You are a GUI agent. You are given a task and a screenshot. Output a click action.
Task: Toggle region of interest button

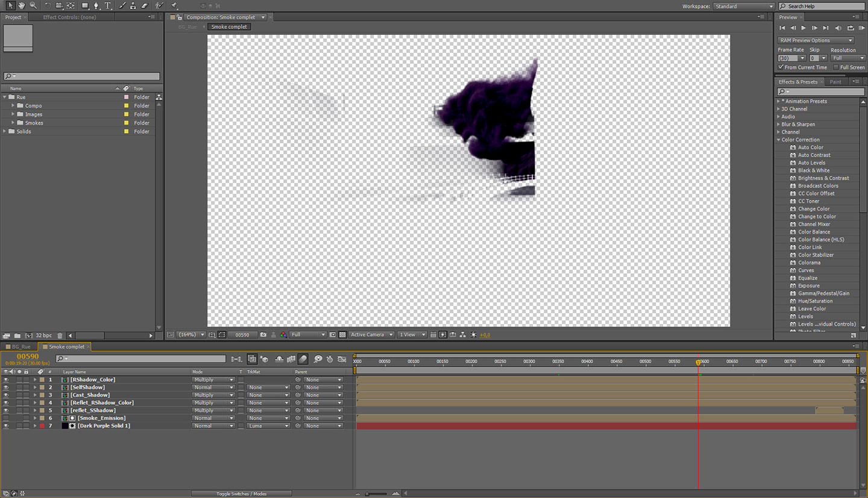[x=333, y=335]
